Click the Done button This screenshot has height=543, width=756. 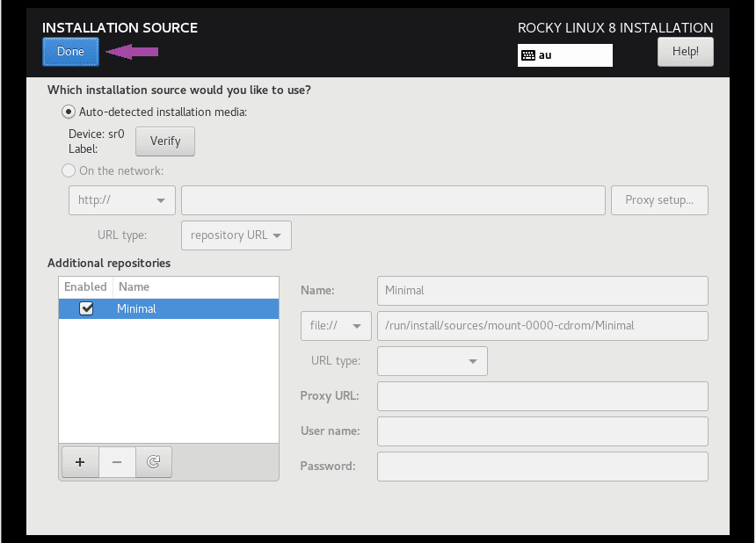coord(70,52)
